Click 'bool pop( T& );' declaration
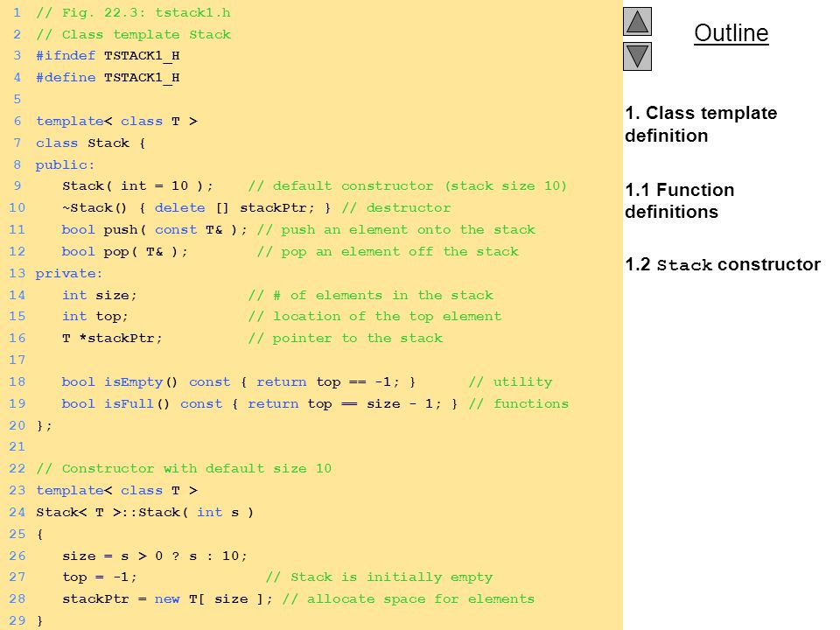This screenshot has height=630, width=840. pyautogui.click(x=125, y=252)
